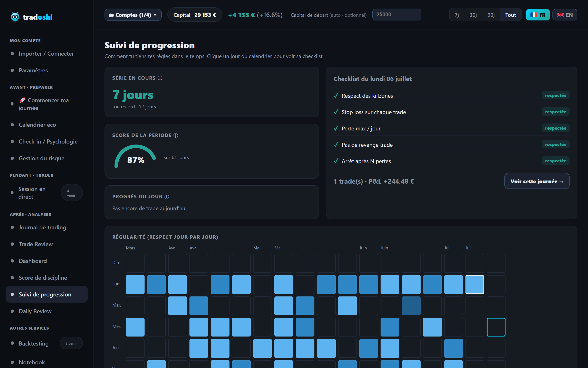Click the folder icon in Comptes selector
This screenshot has height=368, width=588.
pos(111,15)
